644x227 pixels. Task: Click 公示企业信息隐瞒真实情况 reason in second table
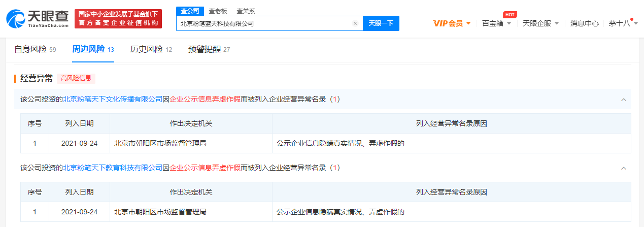(340, 211)
